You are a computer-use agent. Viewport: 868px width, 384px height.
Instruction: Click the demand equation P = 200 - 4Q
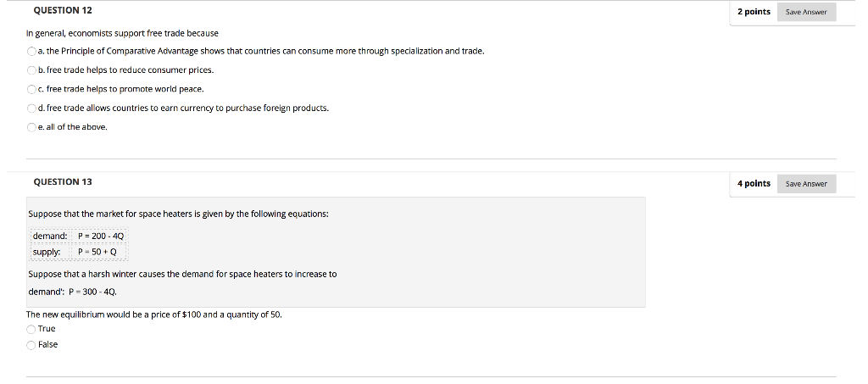(102, 237)
